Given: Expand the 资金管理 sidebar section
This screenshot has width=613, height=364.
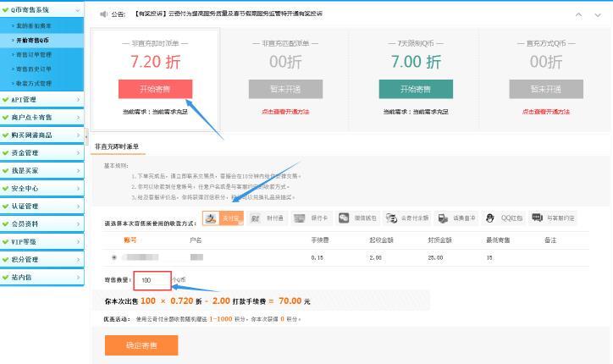Looking at the screenshot, I should (78, 153).
